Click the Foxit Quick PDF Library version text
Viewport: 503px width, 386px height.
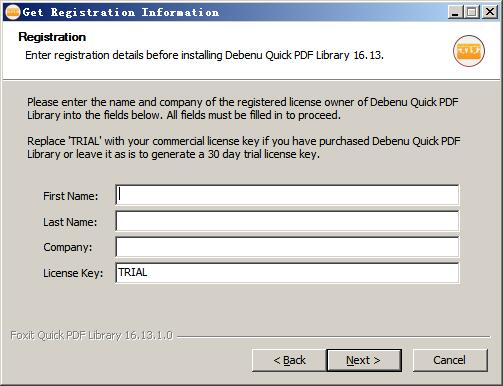click(x=91, y=335)
